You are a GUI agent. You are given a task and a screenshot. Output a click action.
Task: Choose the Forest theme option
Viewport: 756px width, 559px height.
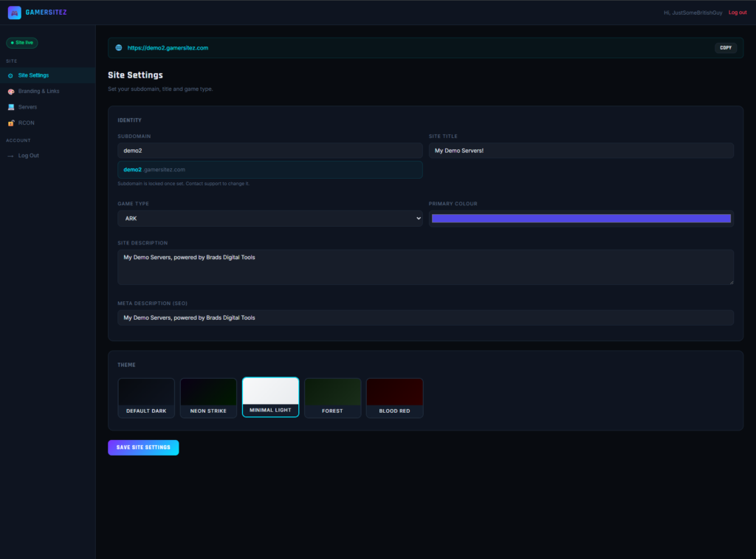coord(333,398)
